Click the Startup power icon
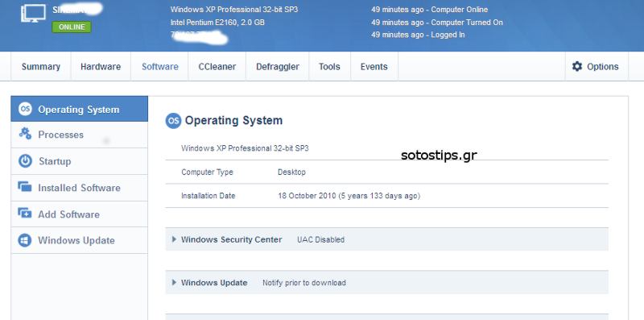Viewport: 644px width, 320px height. [25, 161]
